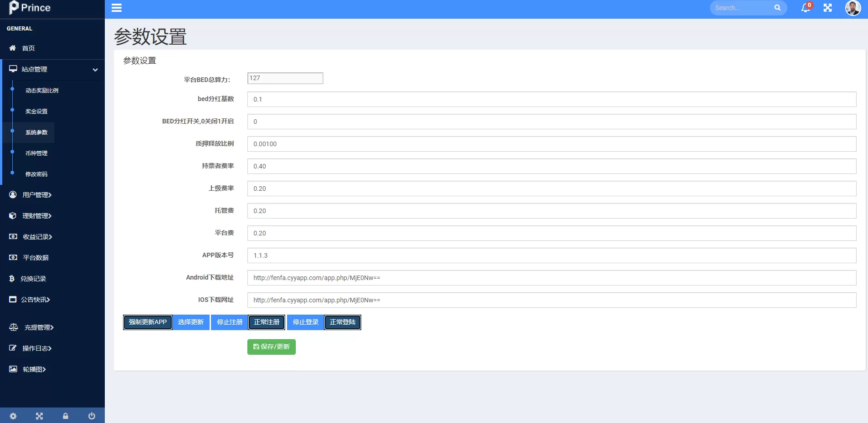The width and height of the screenshot is (868, 423).
Task: Expand the 用户管理 menu
Action: pyautogui.click(x=37, y=195)
